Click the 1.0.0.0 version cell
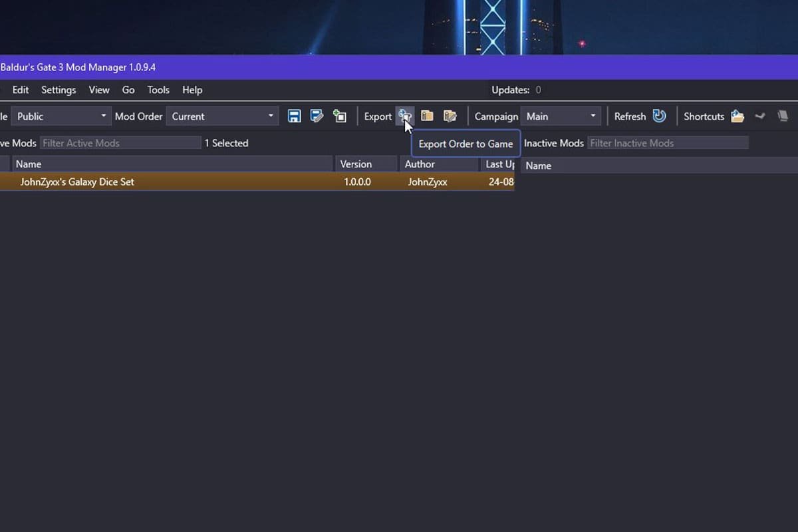 [x=357, y=182]
